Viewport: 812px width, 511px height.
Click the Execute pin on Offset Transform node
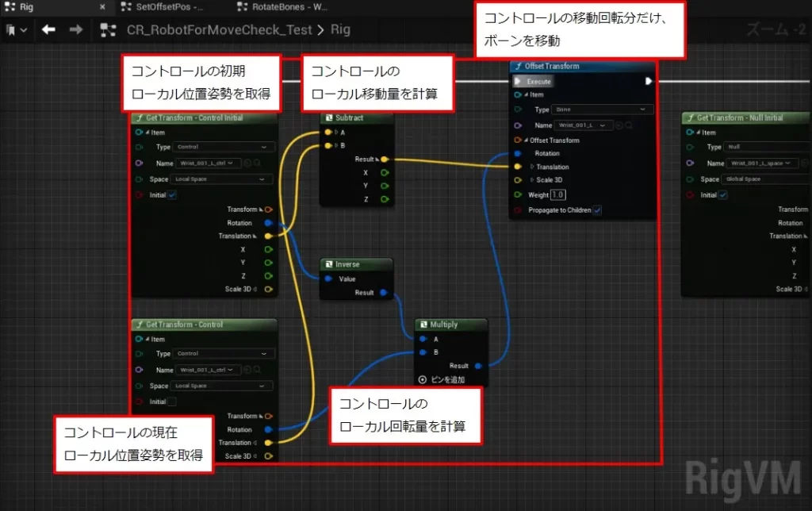point(517,80)
